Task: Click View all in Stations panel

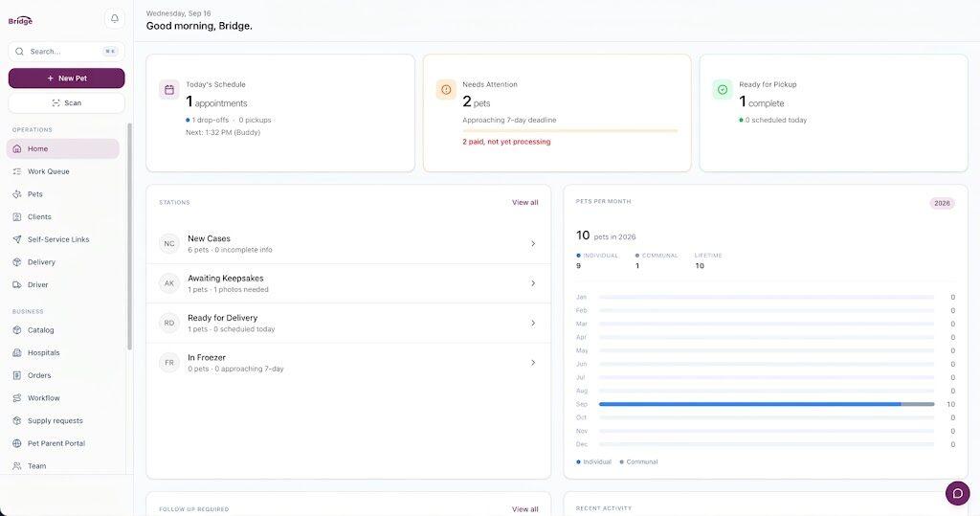Action: pyautogui.click(x=525, y=202)
